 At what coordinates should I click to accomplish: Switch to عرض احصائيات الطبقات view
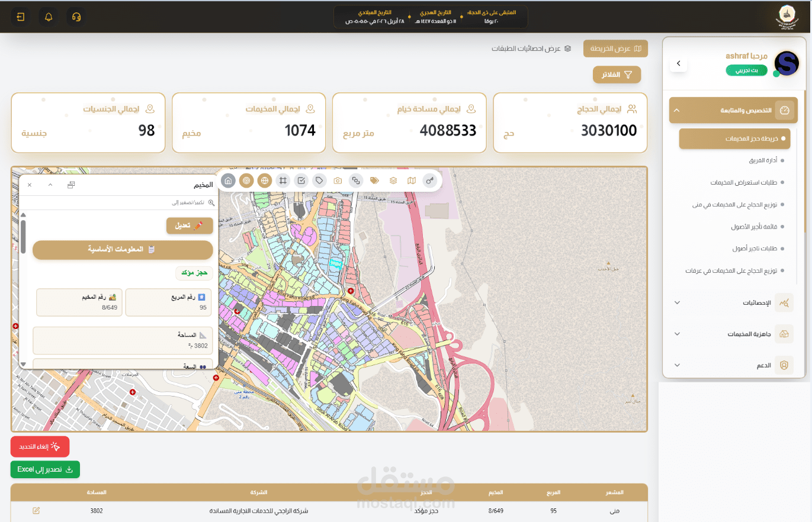click(x=531, y=49)
